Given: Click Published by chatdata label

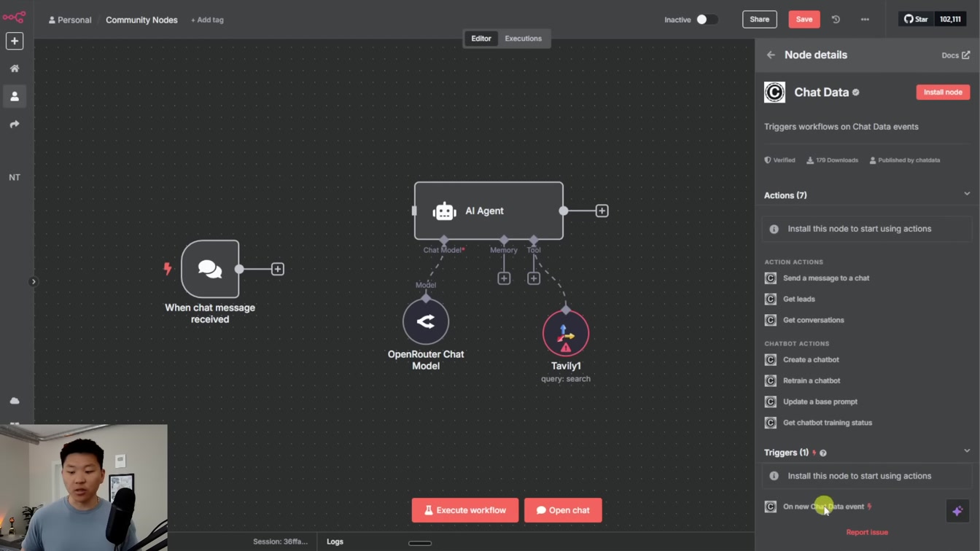Looking at the screenshot, I should [904, 160].
